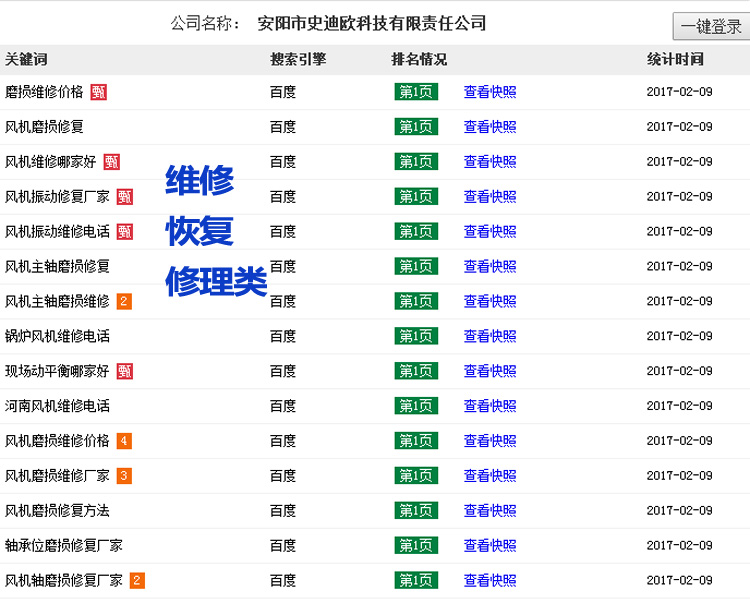The image size is (750, 603).
Task: Click red badge icon next to 风机维修哪家好
Action: pyautogui.click(x=111, y=162)
